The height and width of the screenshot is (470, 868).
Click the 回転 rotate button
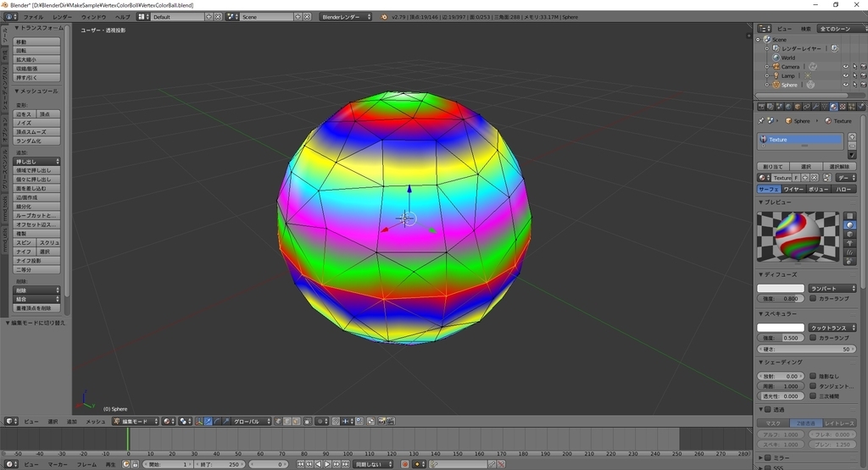point(37,50)
